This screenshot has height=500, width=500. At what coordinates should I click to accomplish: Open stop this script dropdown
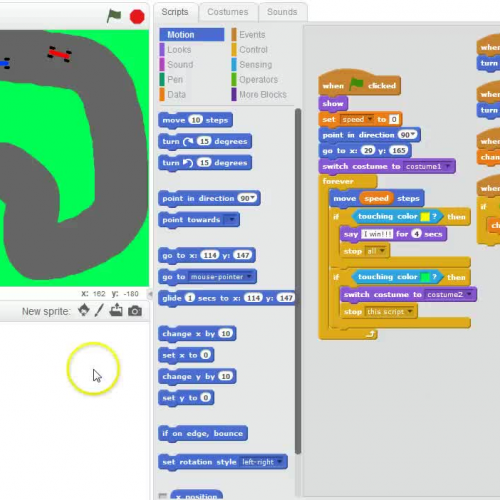(410, 311)
